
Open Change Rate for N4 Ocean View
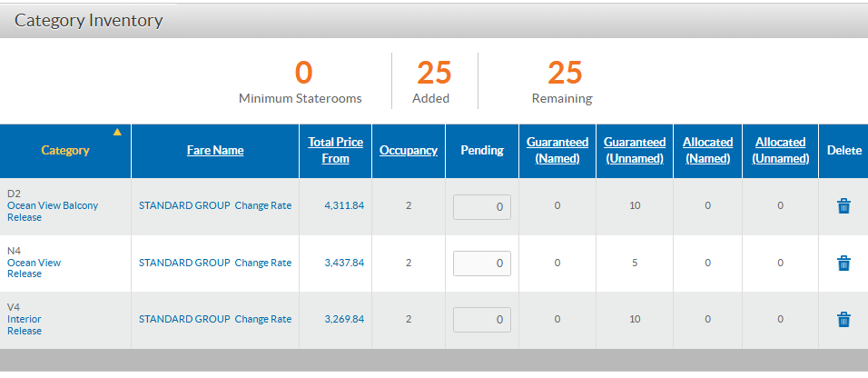pos(263,264)
